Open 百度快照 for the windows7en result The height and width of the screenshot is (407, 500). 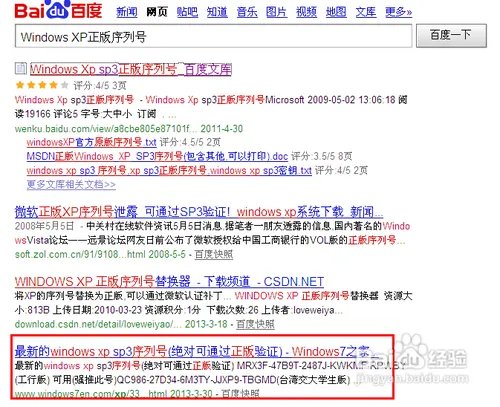[240, 394]
